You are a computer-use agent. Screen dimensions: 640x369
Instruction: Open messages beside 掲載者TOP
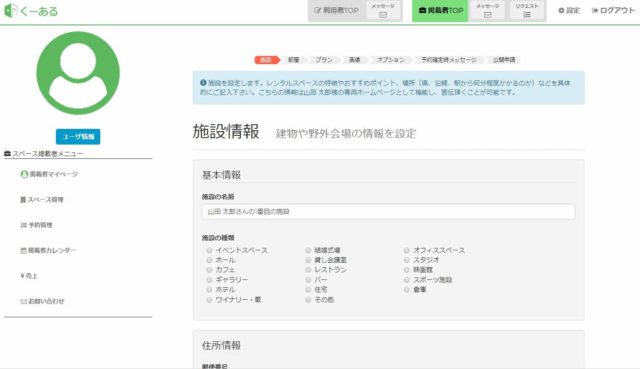[x=488, y=10]
